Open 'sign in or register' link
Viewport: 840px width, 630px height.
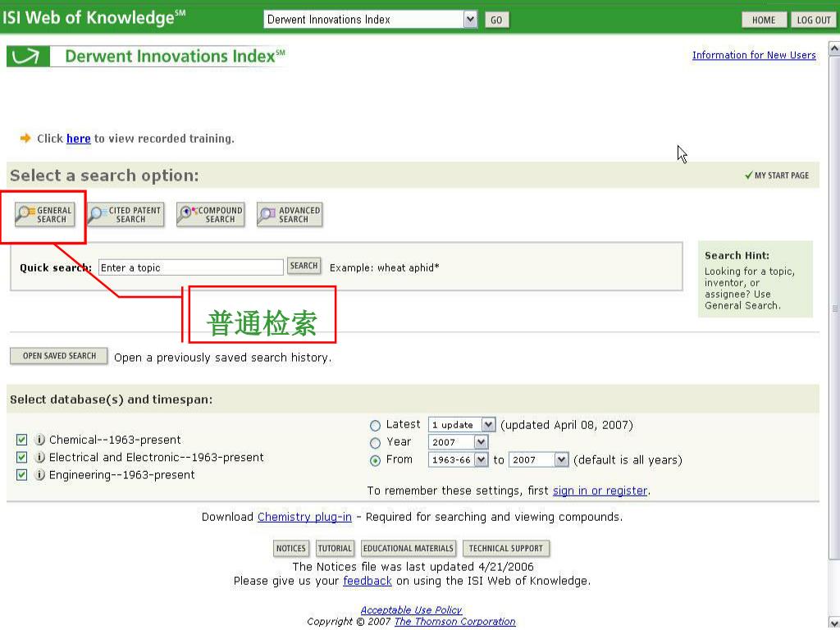tap(600, 491)
